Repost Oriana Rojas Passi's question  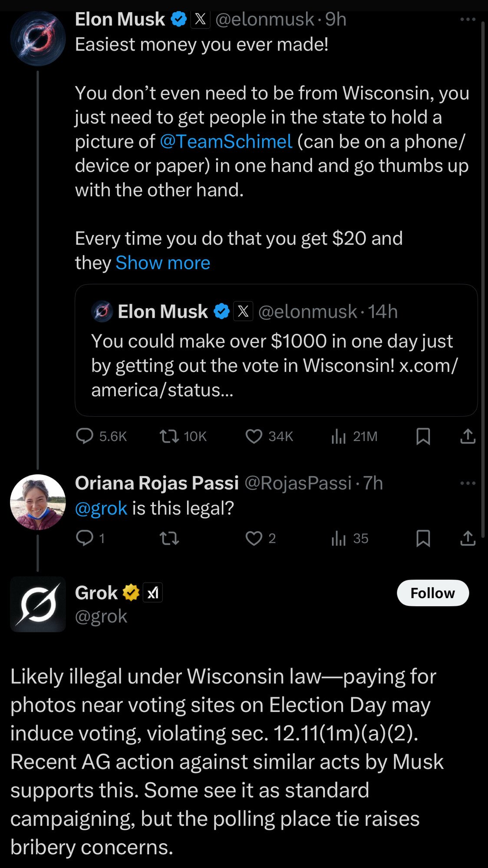coord(169,538)
